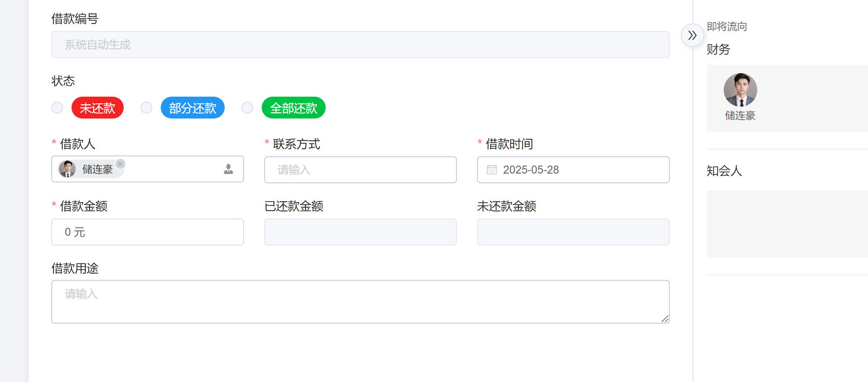Click 储连豪's avatar in the 财务 flow panel
The height and width of the screenshot is (382, 868).
click(740, 90)
